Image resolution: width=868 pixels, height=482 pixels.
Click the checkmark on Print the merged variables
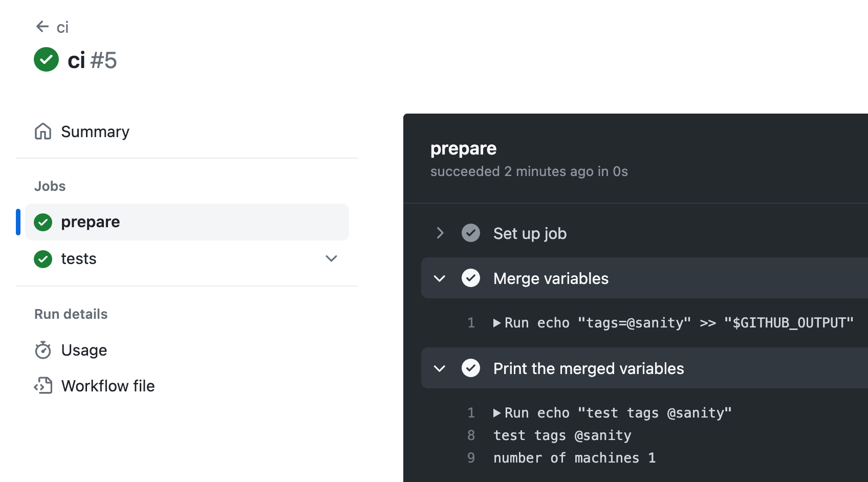click(471, 368)
